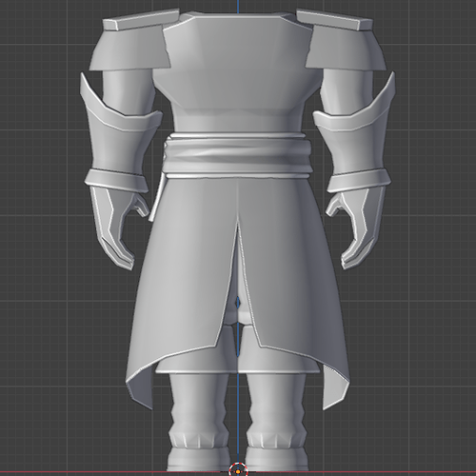Click the torso back plate mesh
This screenshot has height=476, width=476.
pos(237,69)
